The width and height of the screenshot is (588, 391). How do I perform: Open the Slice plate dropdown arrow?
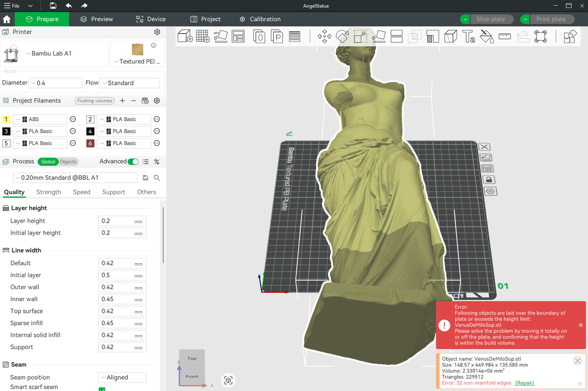(x=465, y=19)
